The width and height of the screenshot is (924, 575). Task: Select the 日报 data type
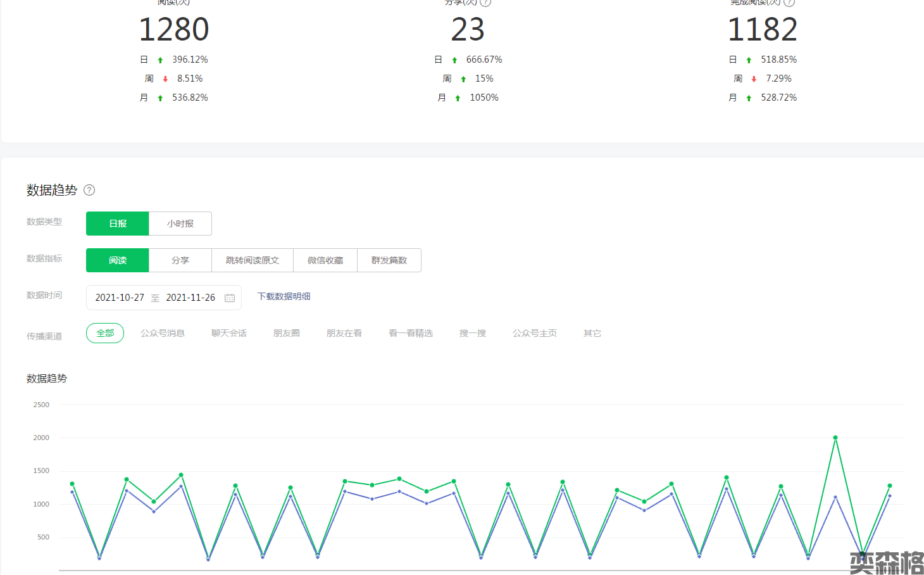point(118,224)
